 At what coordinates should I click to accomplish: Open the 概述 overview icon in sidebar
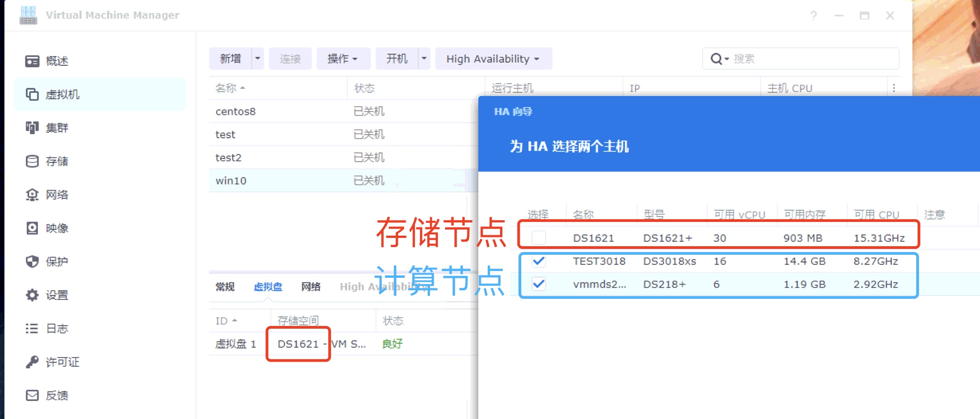point(32,61)
